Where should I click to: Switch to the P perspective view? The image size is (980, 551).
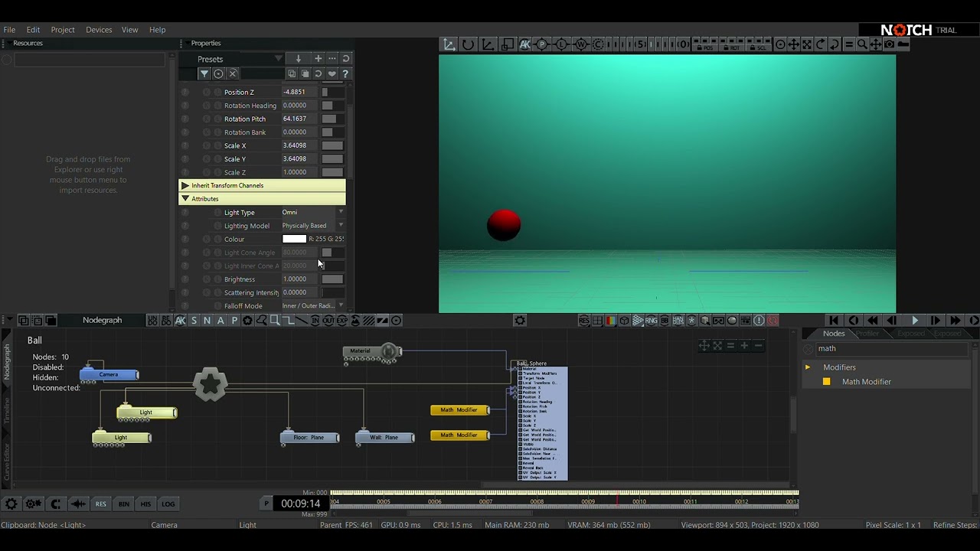pos(543,44)
